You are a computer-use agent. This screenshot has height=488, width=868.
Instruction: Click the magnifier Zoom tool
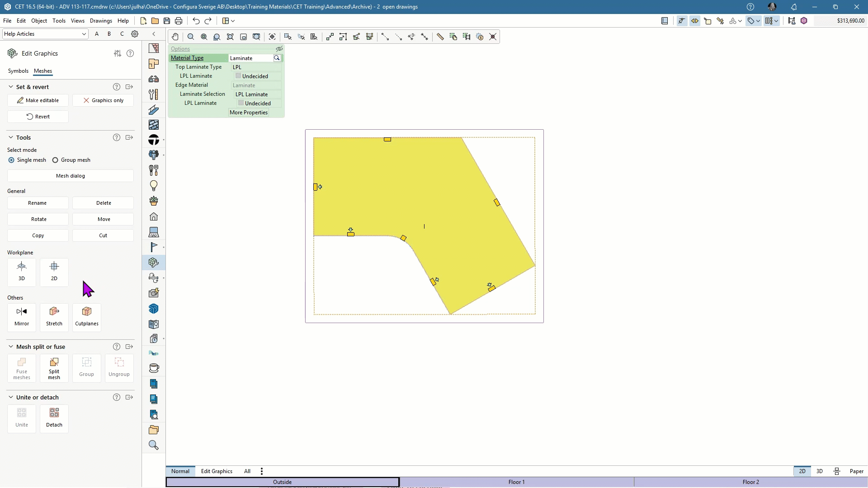click(x=191, y=37)
